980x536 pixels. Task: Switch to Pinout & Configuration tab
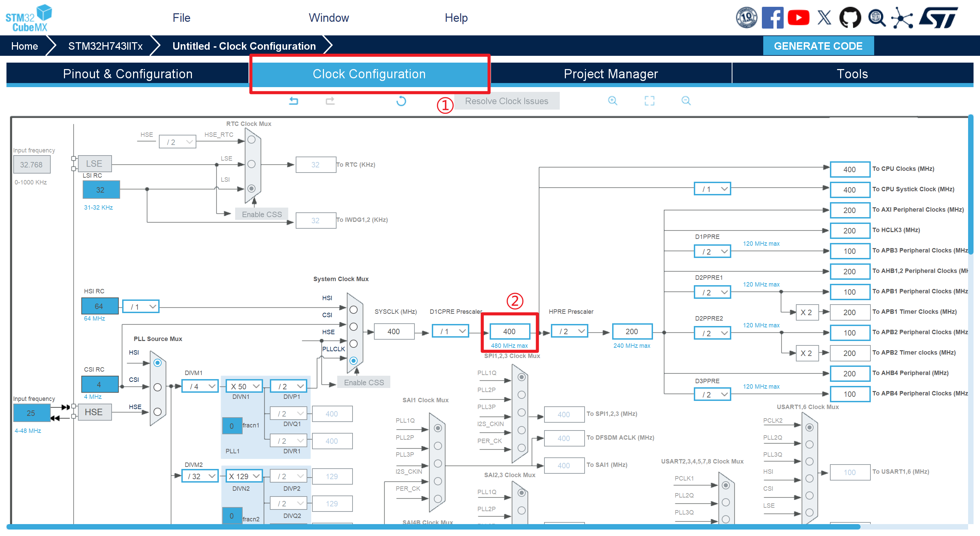point(128,74)
